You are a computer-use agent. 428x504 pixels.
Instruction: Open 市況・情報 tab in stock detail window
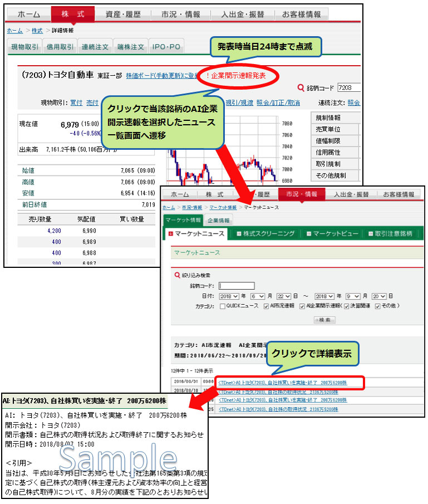coord(180,14)
